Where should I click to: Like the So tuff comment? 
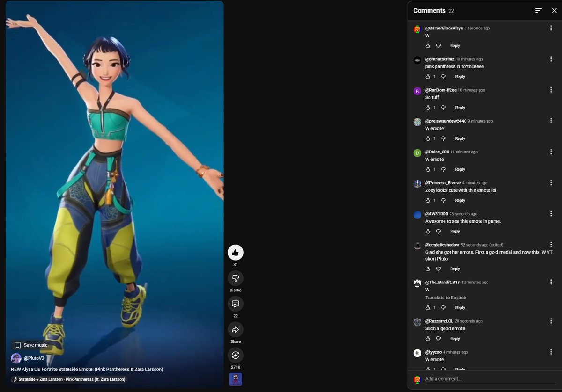click(428, 108)
